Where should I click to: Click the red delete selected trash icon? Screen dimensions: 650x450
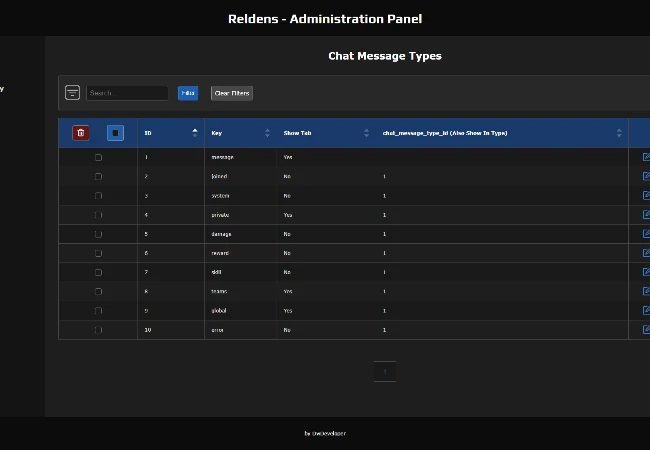(81, 133)
